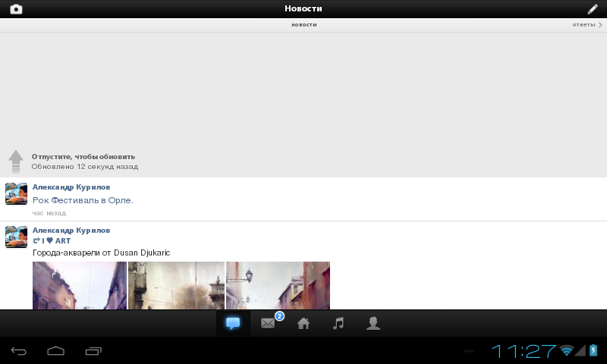Open the profile person icon
This screenshot has width=607, height=364.
coord(373,324)
